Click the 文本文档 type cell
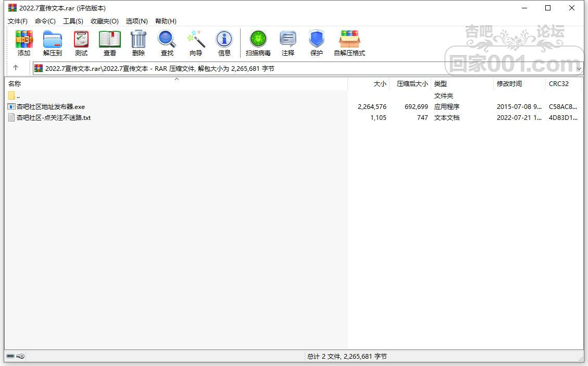 (447, 117)
